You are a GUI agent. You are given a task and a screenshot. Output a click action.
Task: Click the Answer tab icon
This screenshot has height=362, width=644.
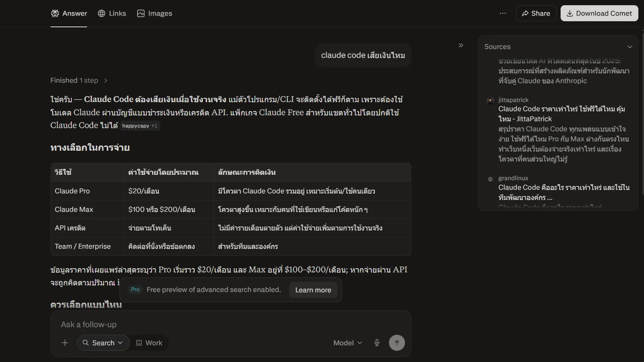tap(55, 13)
